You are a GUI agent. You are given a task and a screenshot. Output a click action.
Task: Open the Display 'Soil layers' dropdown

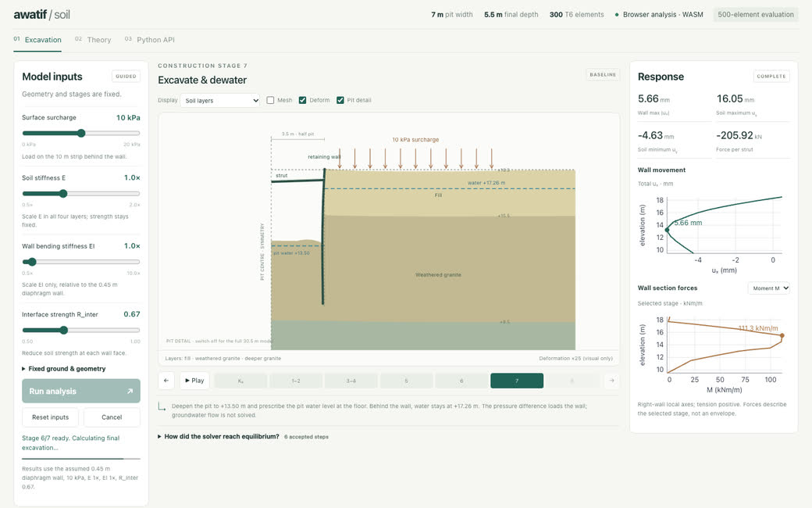(220, 101)
